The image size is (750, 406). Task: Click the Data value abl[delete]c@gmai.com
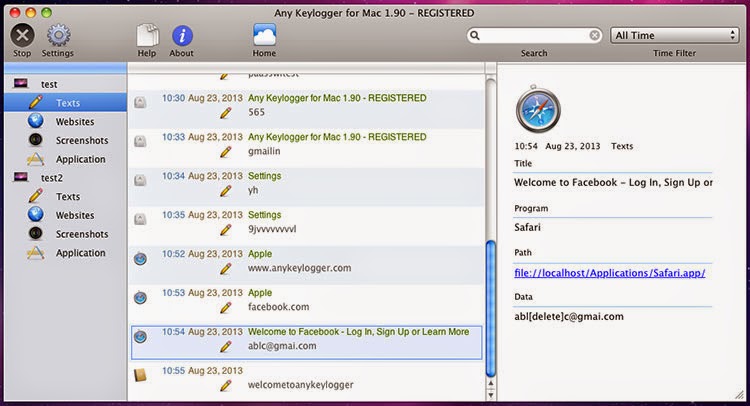point(569,316)
